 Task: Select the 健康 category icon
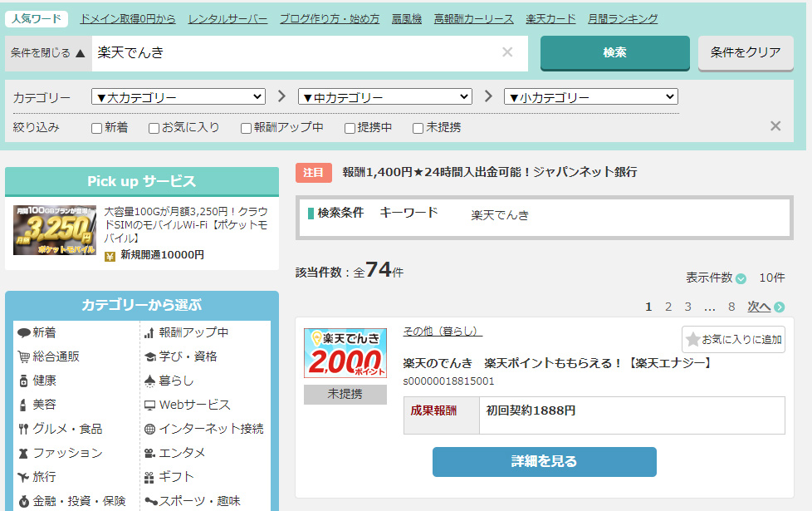point(23,381)
